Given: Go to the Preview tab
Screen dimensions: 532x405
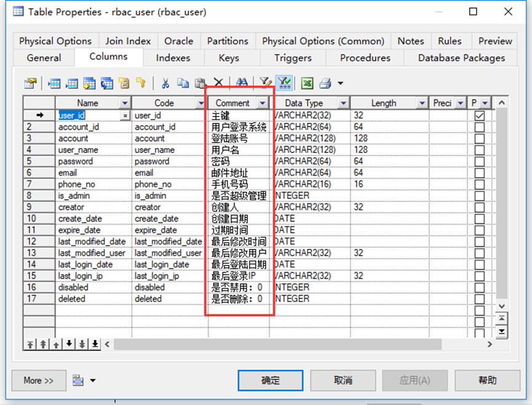Looking at the screenshot, I should (x=495, y=41).
